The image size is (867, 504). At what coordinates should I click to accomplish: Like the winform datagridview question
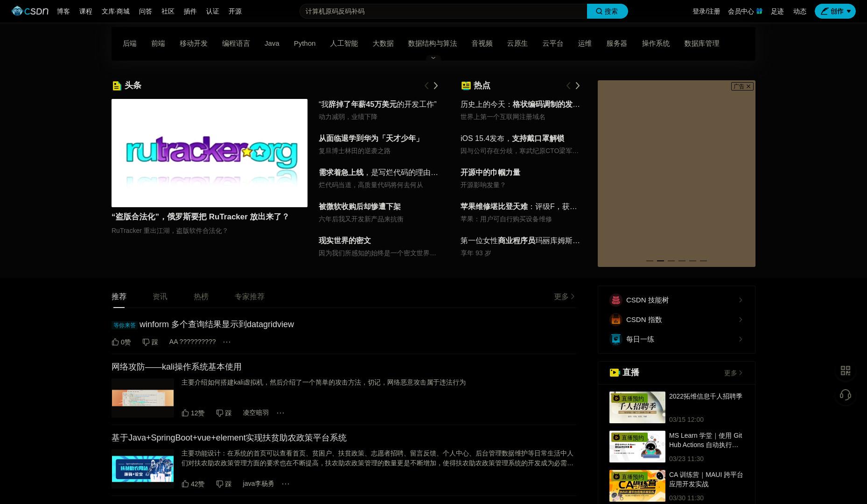point(121,342)
